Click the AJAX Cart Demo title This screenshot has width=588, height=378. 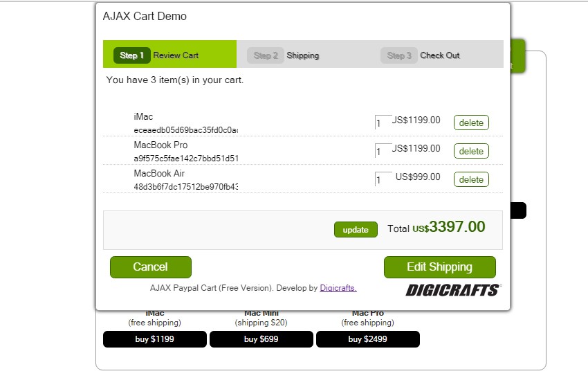tap(145, 16)
